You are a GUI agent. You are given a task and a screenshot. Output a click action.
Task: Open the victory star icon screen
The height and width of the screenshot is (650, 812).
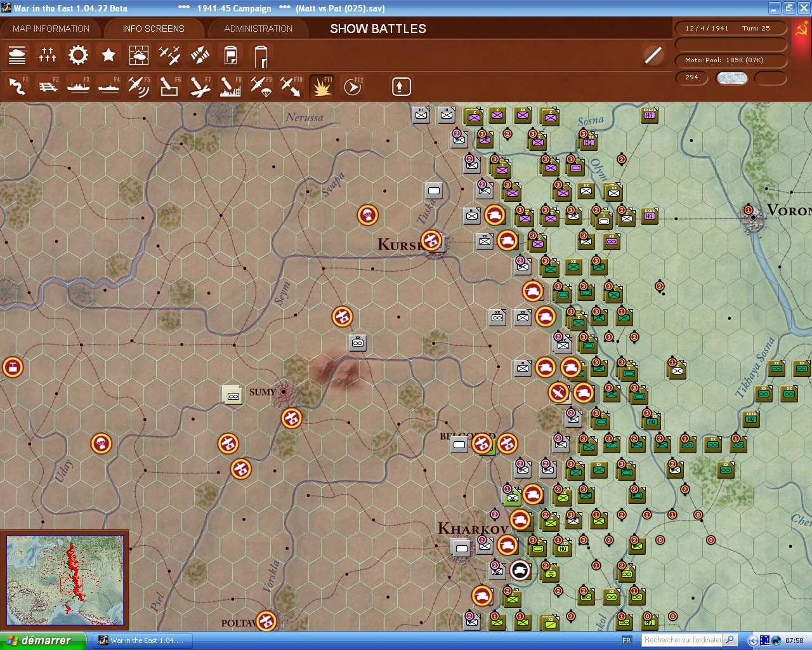(x=108, y=56)
